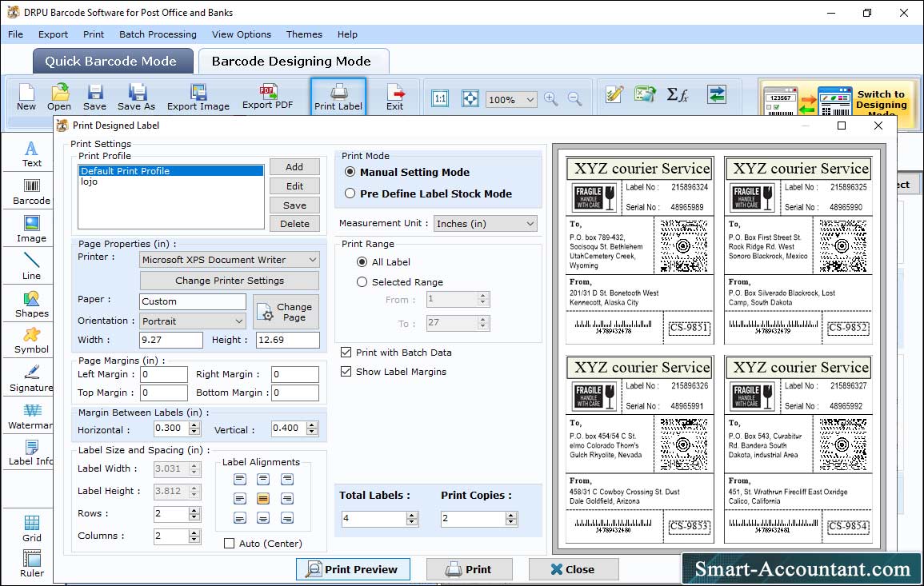Click the Print Preview button
Viewport: 924px width, 586px height.
pyautogui.click(x=353, y=569)
